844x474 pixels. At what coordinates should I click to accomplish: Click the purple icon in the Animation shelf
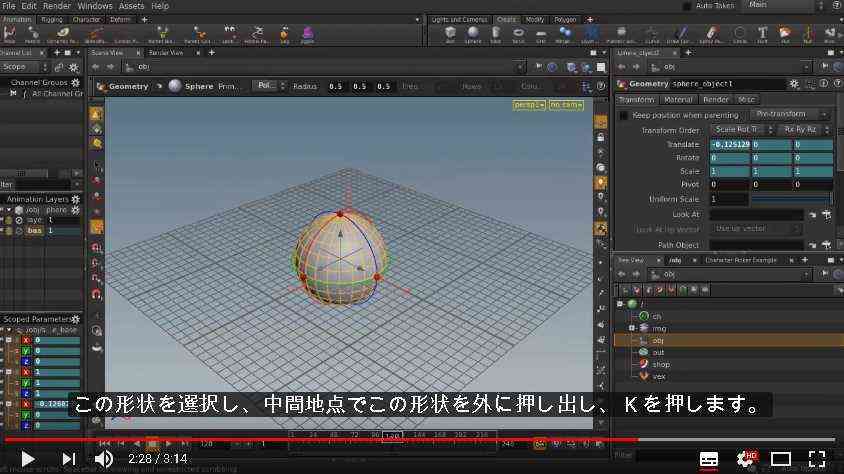point(307,33)
